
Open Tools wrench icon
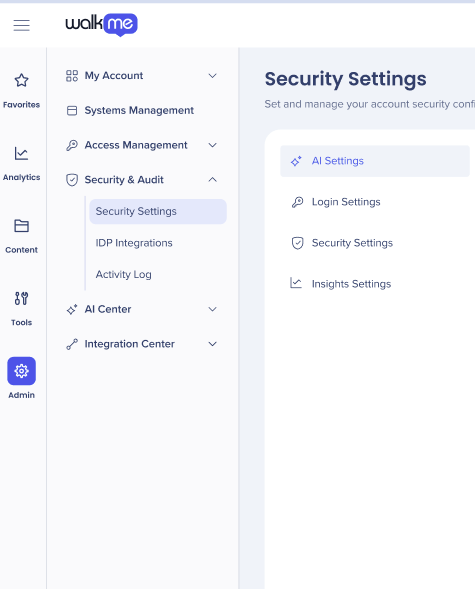(x=21, y=298)
